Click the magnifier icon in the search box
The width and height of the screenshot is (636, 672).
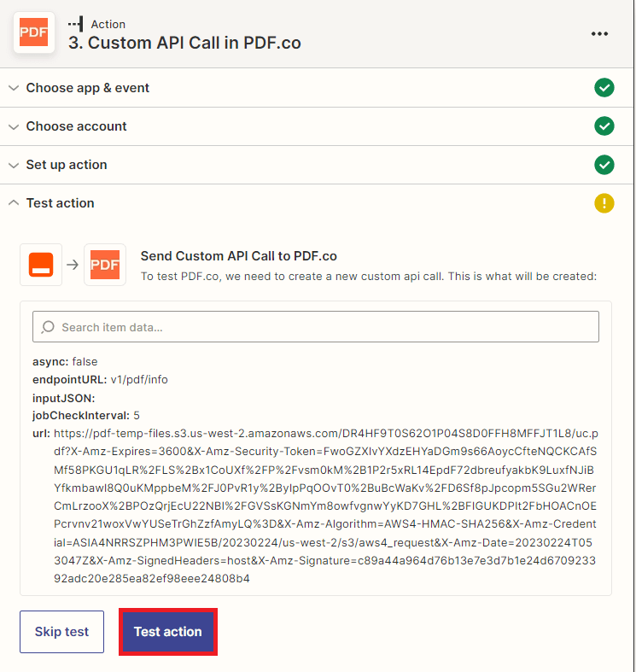click(49, 327)
